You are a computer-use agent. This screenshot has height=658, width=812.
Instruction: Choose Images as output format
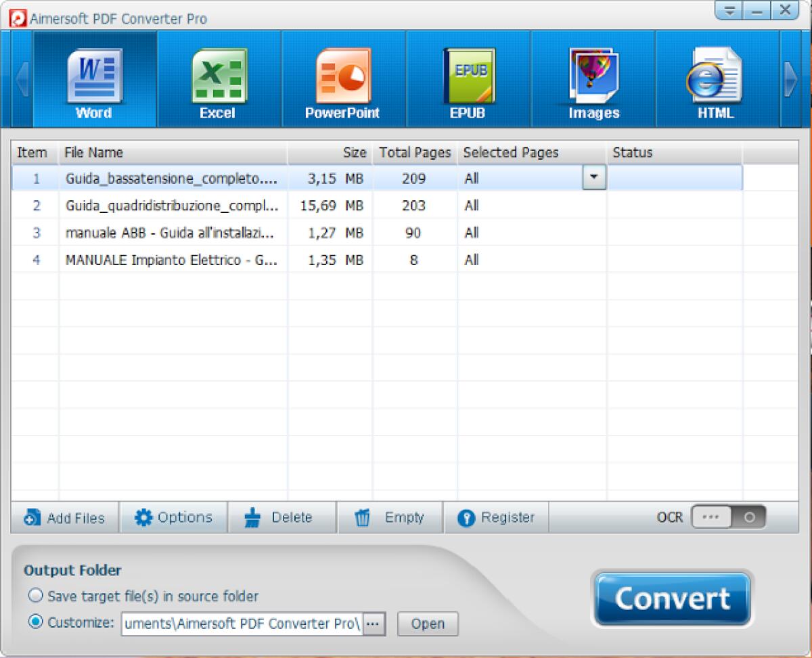click(593, 78)
